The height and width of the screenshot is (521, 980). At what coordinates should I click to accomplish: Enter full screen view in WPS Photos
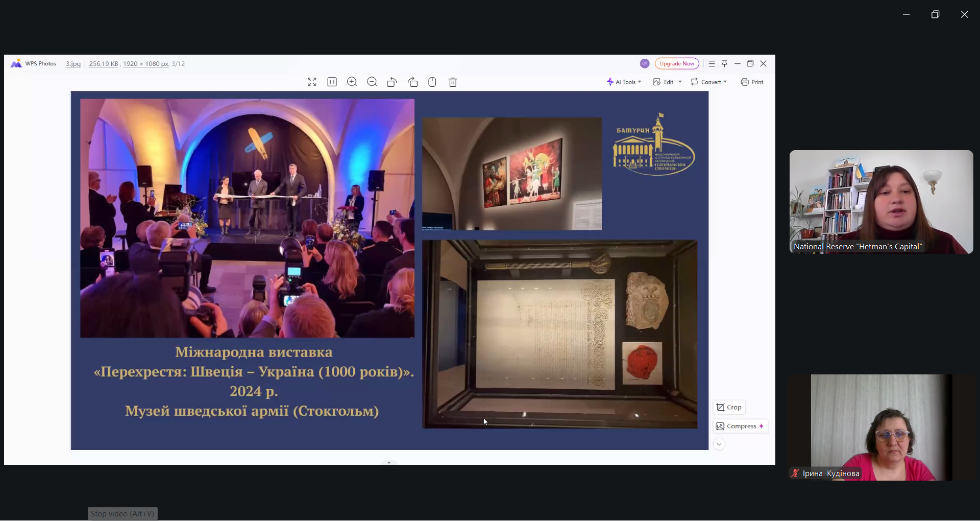(x=312, y=82)
